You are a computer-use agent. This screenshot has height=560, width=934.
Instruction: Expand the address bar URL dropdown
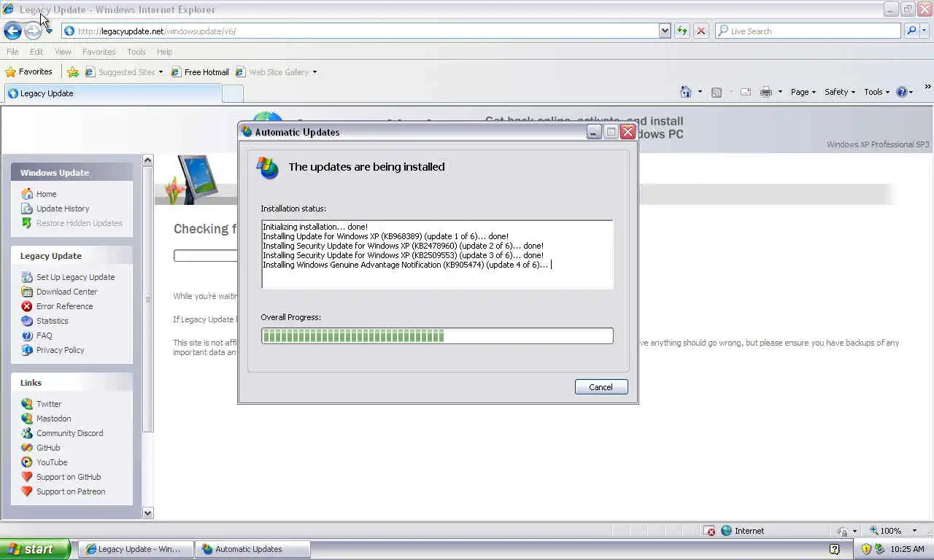tap(665, 31)
